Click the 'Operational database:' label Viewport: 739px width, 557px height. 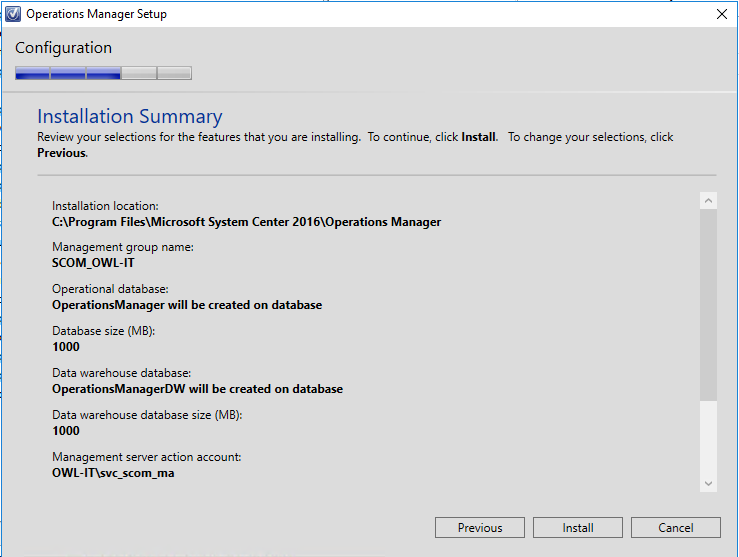110,289
